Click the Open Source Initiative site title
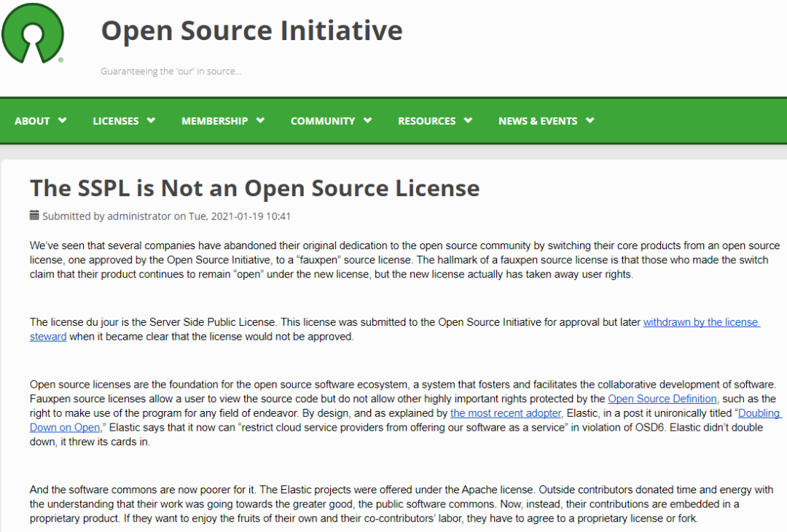787x532 pixels. click(252, 31)
